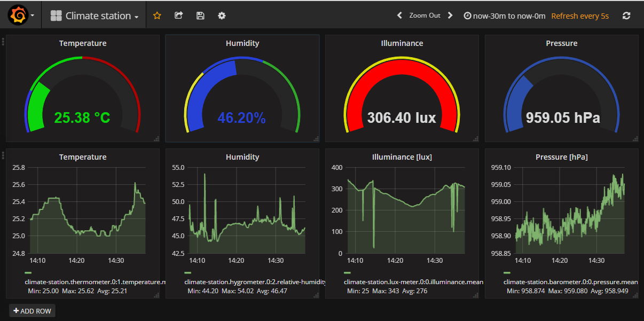The width and height of the screenshot is (644, 321).
Task: Shift time range forward with the right chevron
Action: point(450,15)
